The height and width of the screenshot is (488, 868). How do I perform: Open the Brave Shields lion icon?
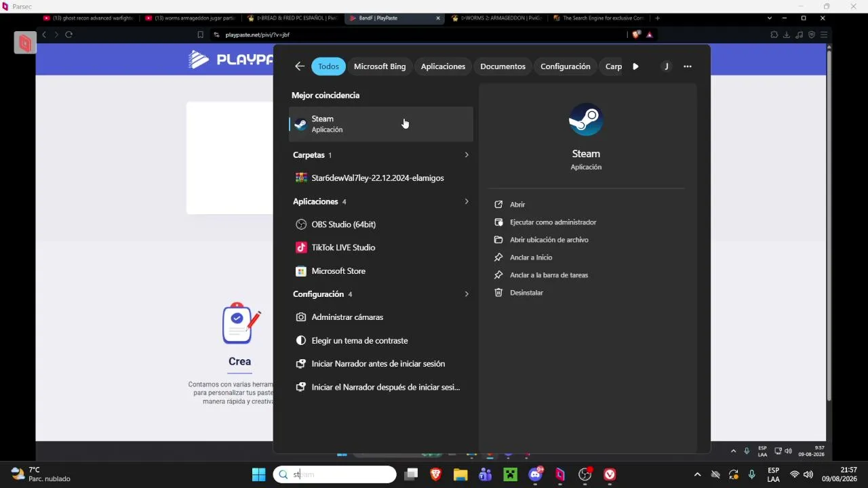(636, 35)
